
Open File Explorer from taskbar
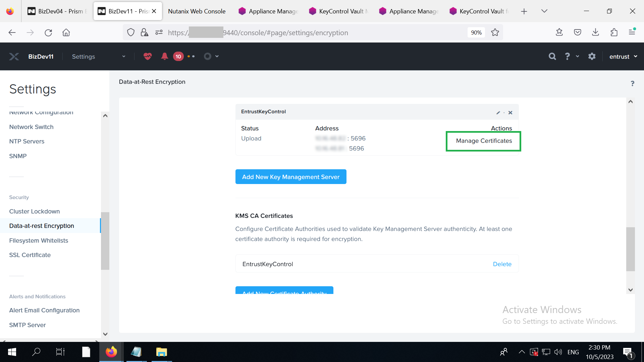[x=161, y=352]
